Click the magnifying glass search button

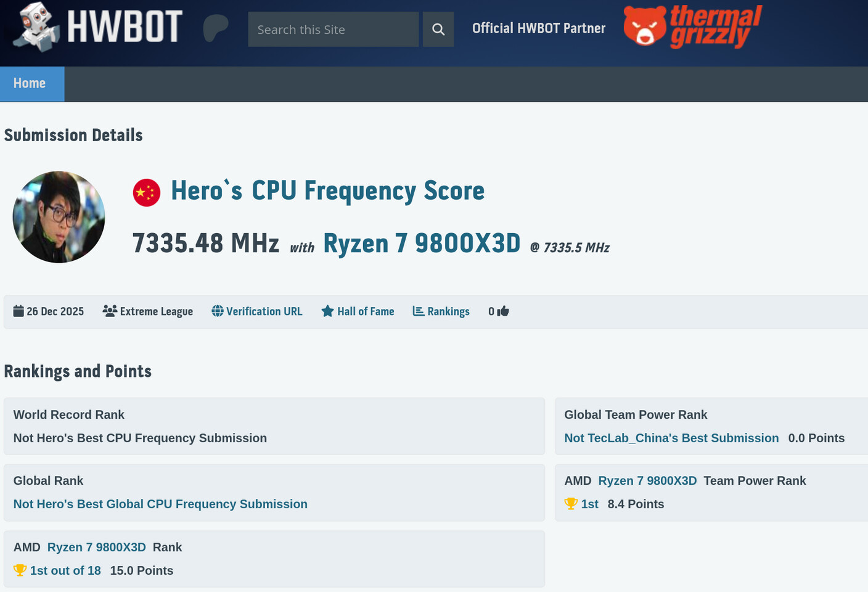(438, 30)
